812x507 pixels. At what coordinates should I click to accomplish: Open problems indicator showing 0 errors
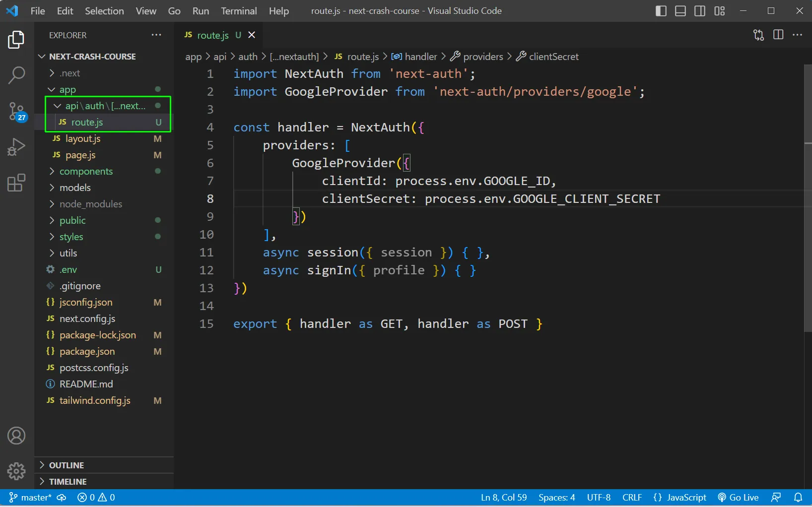(x=96, y=498)
